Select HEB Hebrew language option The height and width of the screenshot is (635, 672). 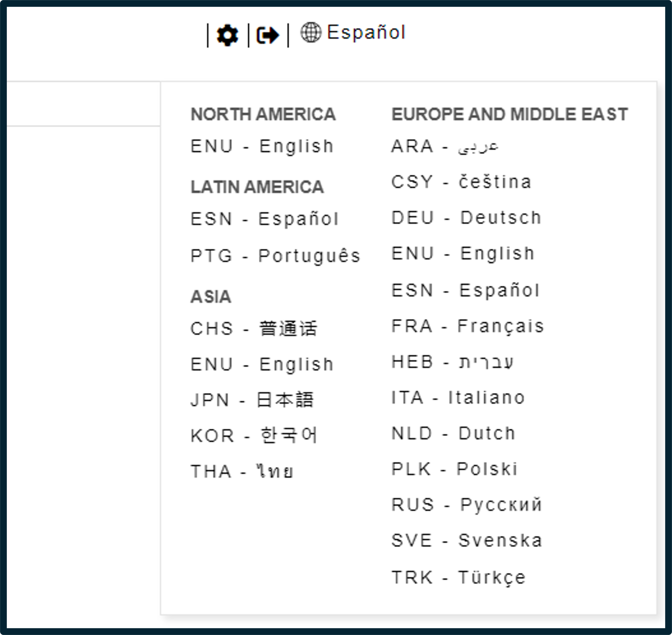click(453, 362)
